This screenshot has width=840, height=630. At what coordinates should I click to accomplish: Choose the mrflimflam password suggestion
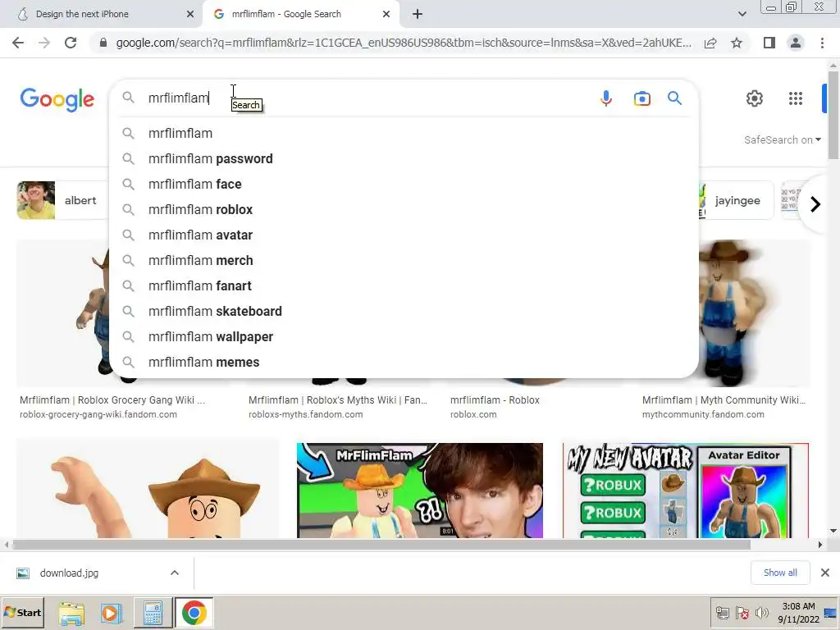tap(404, 158)
